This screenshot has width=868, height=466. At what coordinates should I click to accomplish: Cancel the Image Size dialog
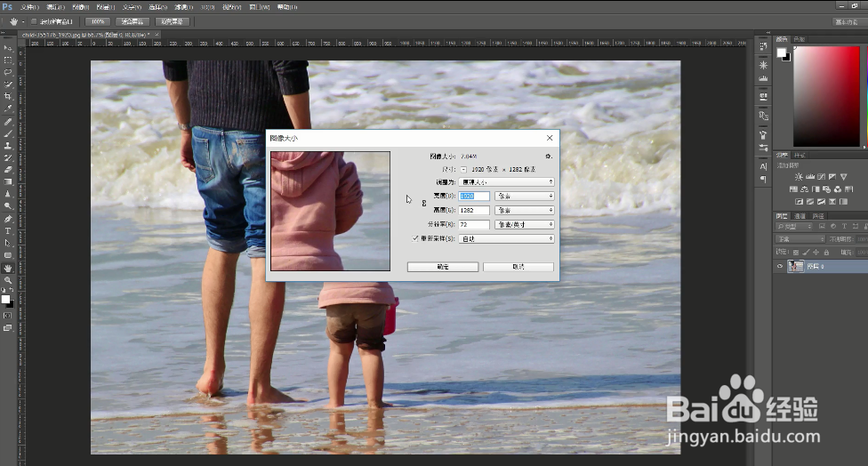(x=518, y=267)
